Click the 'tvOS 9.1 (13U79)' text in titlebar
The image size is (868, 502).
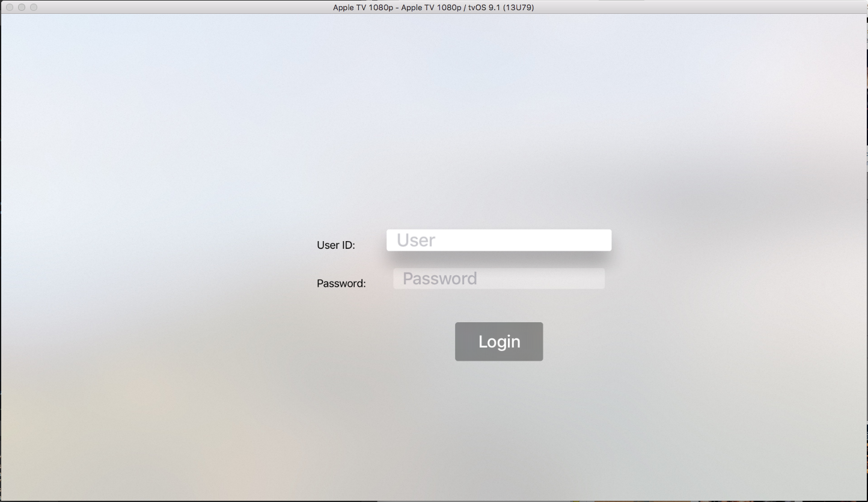[501, 7]
